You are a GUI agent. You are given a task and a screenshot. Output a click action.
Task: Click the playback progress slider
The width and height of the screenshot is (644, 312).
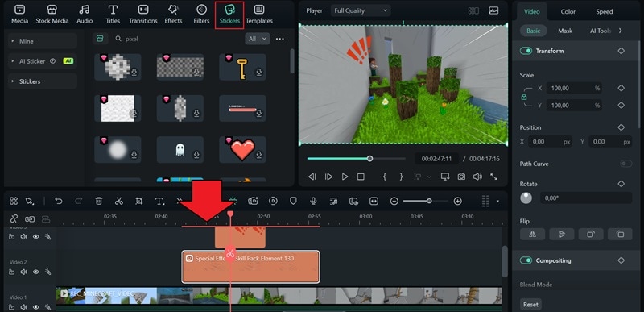pos(356,158)
